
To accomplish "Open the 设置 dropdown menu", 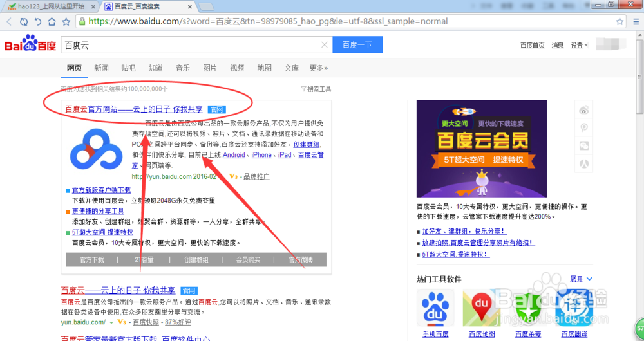I will point(579,45).
